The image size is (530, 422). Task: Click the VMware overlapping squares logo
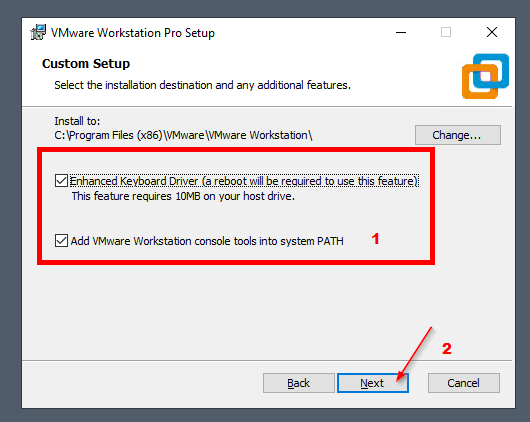pyautogui.click(x=485, y=76)
